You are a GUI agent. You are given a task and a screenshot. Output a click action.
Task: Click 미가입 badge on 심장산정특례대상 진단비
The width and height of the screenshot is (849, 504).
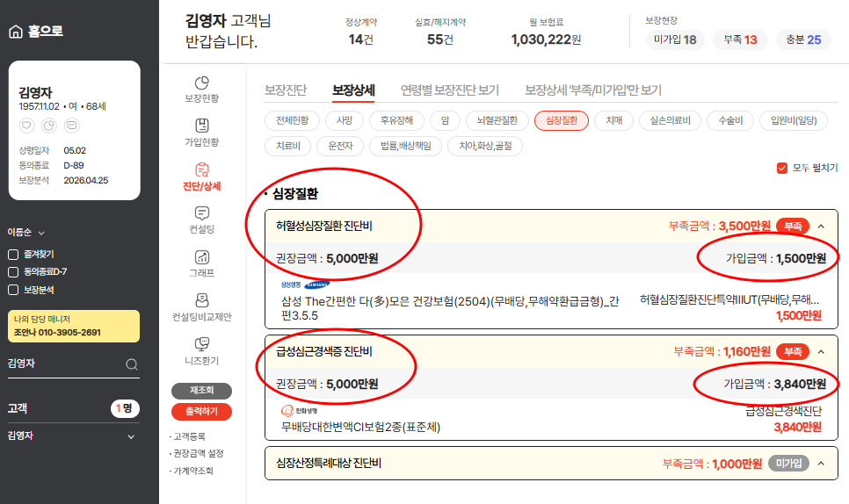(789, 464)
